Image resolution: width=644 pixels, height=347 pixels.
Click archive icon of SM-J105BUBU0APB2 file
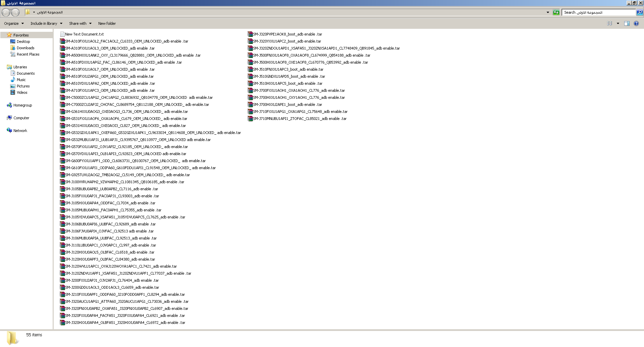click(62, 189)
